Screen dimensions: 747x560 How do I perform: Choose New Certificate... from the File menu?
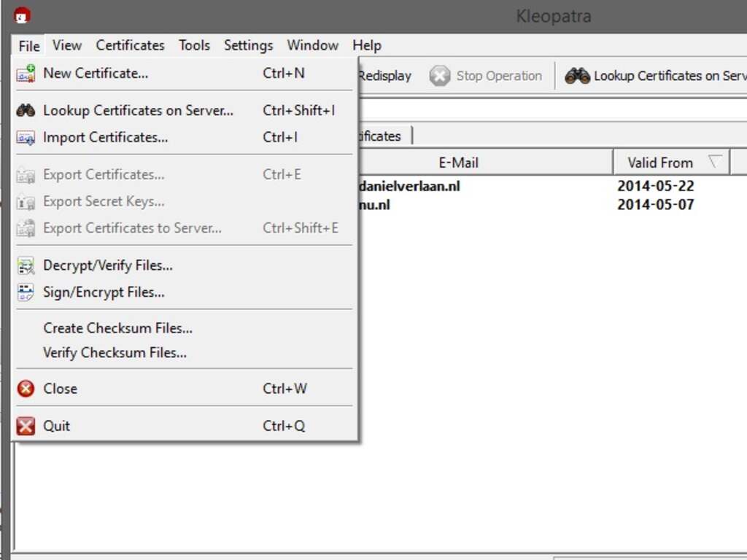point(185,74)
